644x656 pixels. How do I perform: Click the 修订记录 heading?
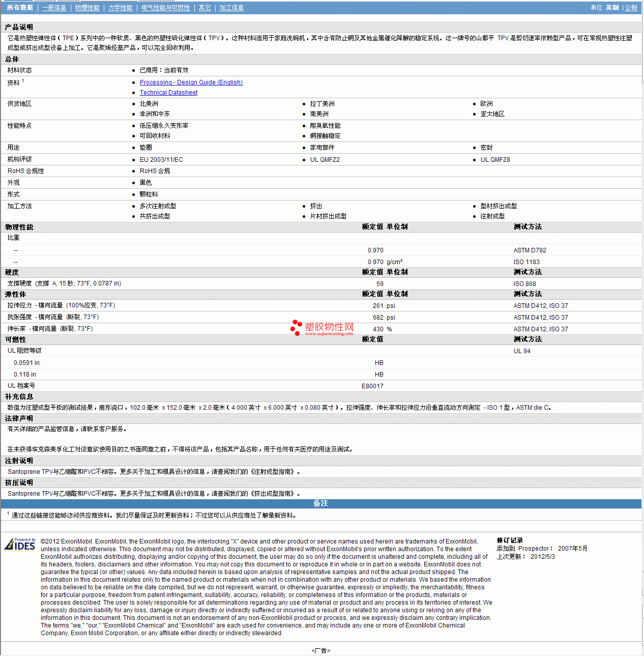tap(510, 540)
